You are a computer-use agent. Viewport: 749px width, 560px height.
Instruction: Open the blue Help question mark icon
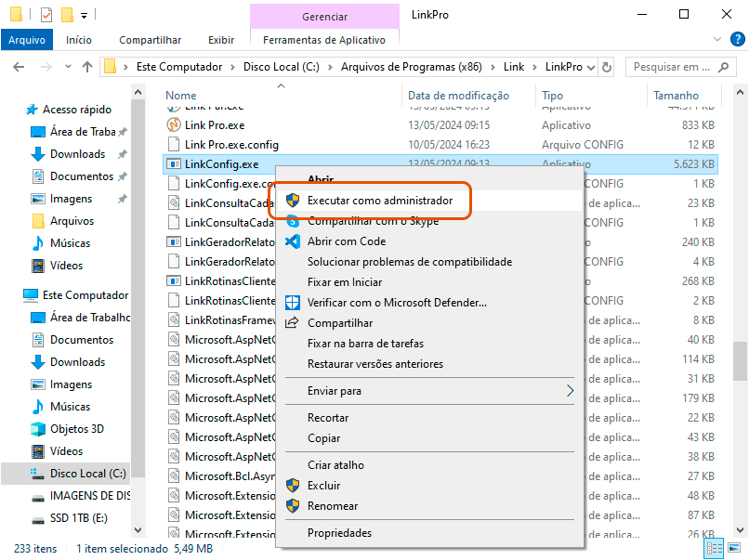(734, 40)
